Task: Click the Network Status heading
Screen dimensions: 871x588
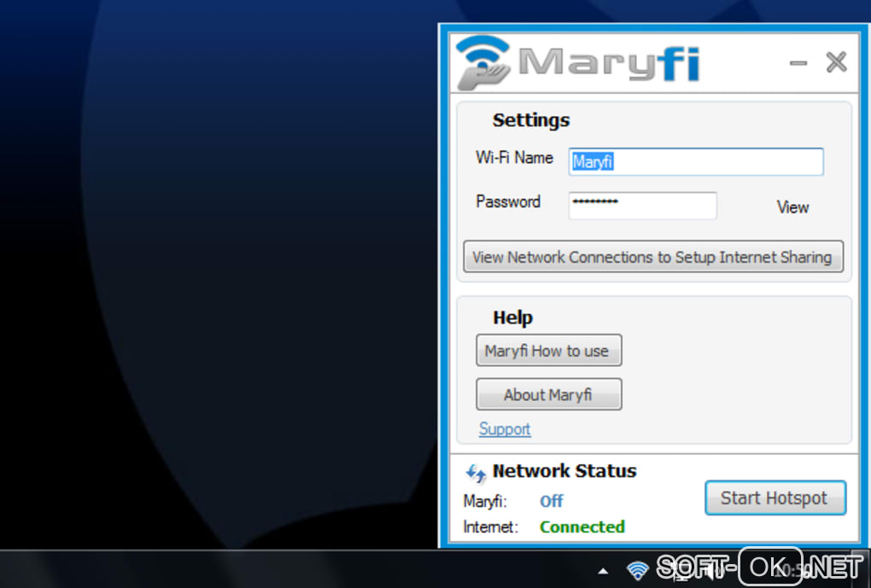Action: (564, 471)
